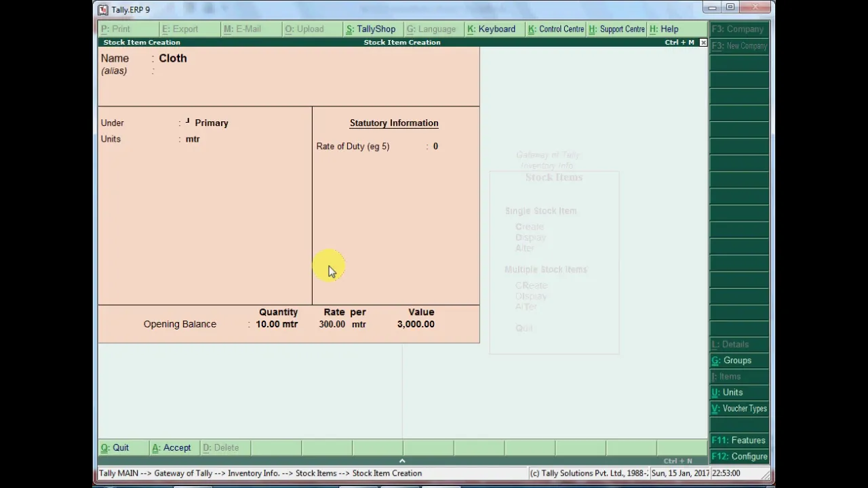Click the Statutory Information heading
868x488 pixels.
tap(394, 123)
